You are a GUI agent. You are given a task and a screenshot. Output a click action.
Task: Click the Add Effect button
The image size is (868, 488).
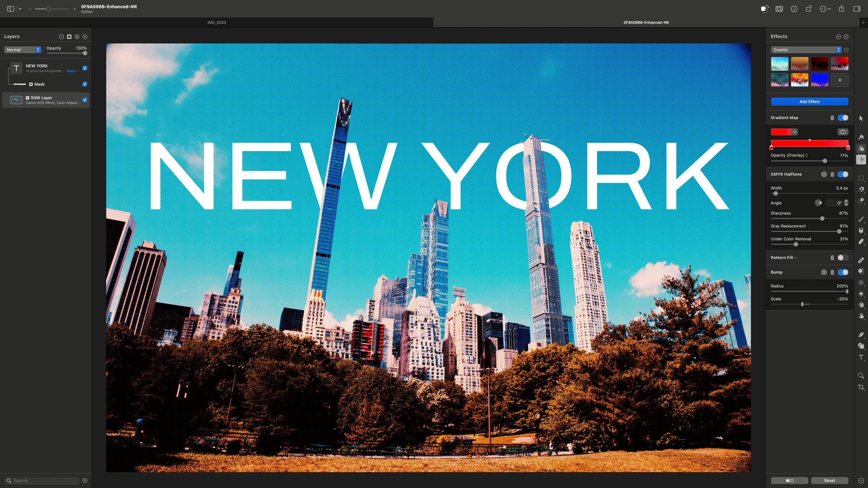click(809, 102)
